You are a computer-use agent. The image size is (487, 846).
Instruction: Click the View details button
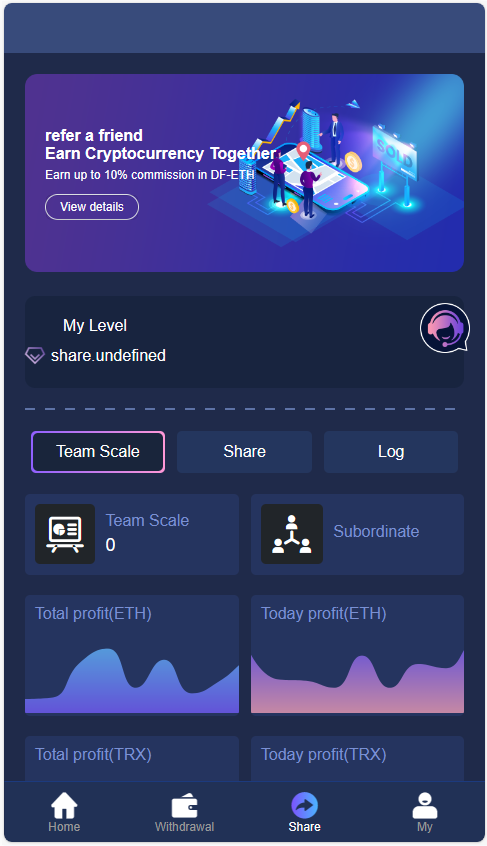click(x=92, y=207)
